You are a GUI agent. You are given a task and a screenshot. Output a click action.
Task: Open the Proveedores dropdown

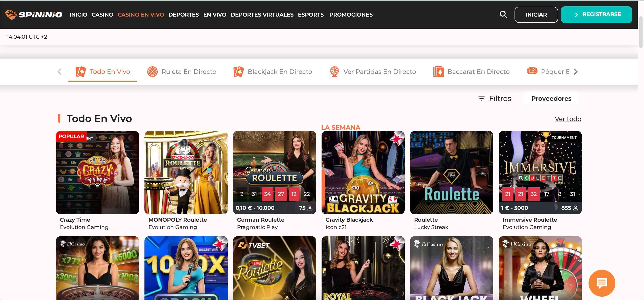(x=551, y=98)
